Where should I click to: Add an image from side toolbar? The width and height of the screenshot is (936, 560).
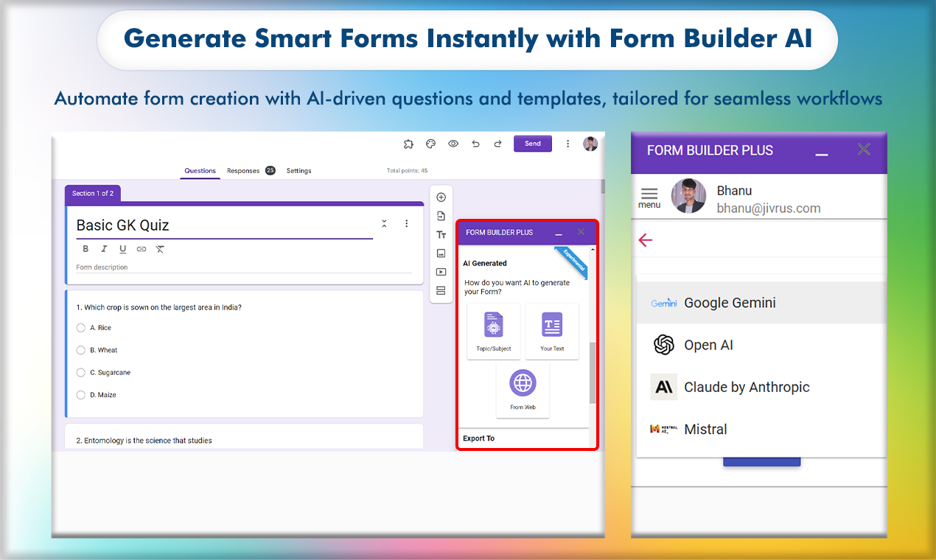(x=441, y=253)
